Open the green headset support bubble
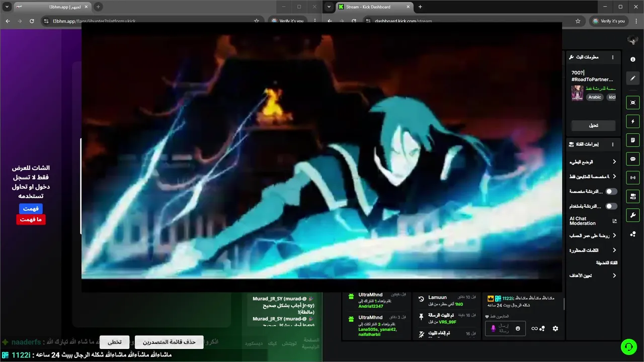This screenshot has width=644, height=362. 628,346
